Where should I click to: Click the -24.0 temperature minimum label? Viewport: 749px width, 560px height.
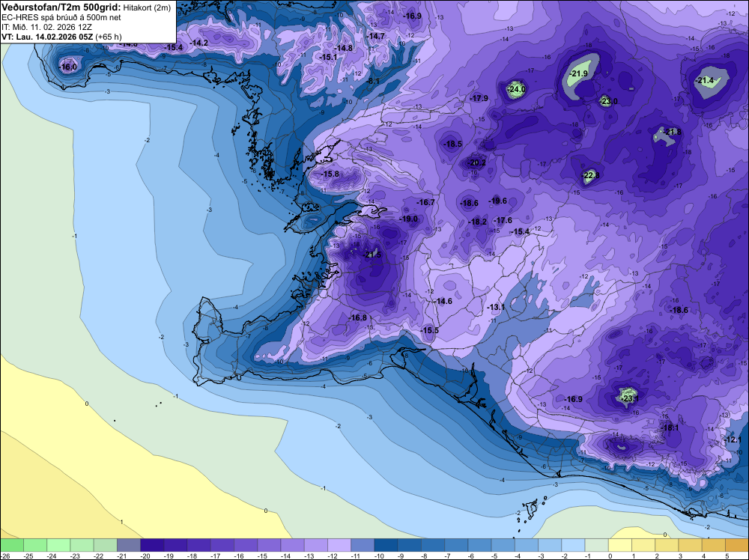click(517, 89)
